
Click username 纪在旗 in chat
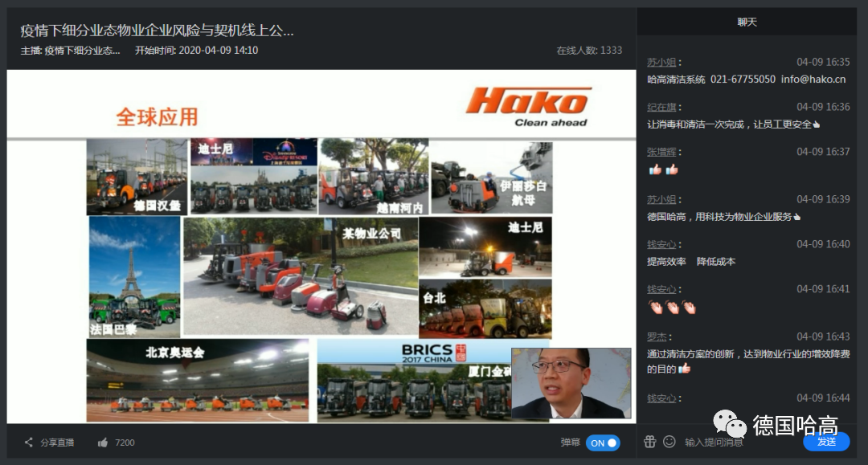point(661,108)
